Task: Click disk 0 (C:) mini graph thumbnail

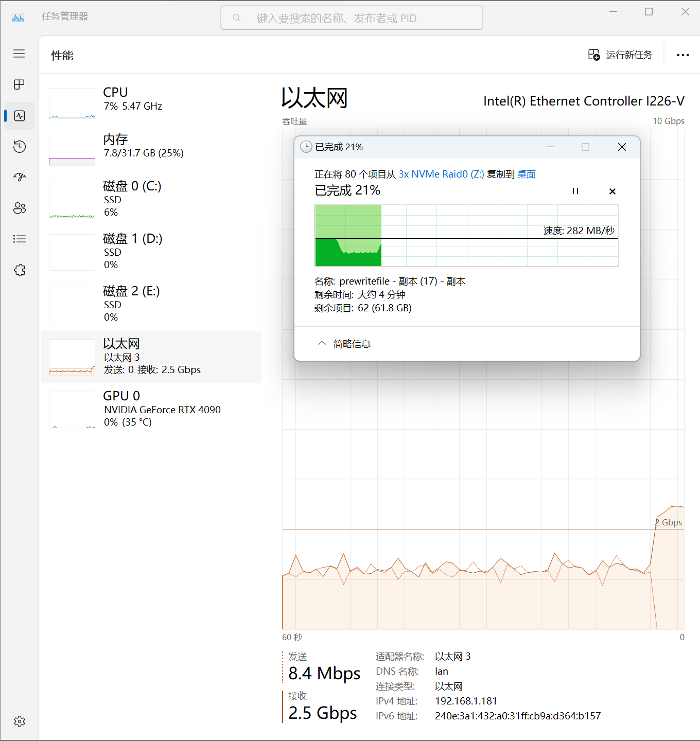Action: (x=72, y=200)
